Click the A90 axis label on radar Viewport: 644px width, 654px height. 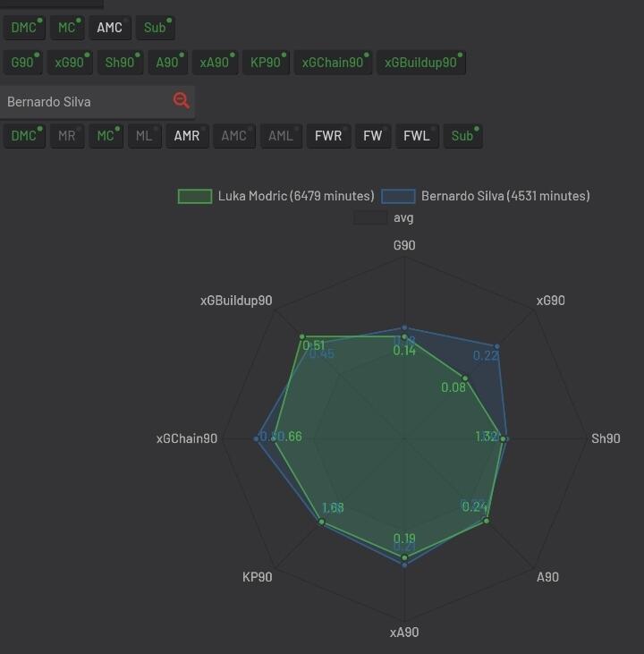click(547, 577)
